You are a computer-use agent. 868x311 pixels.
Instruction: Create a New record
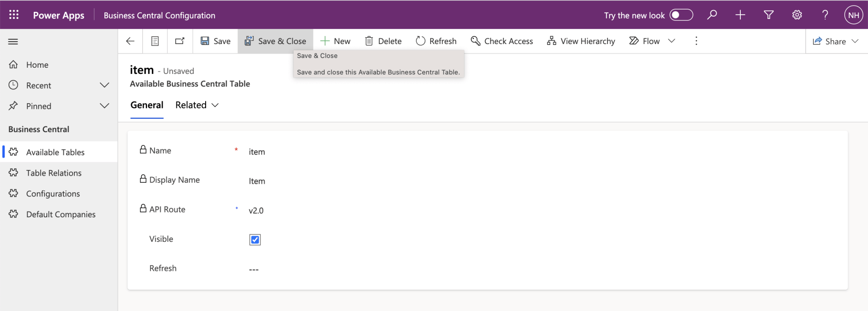point(335,41)
